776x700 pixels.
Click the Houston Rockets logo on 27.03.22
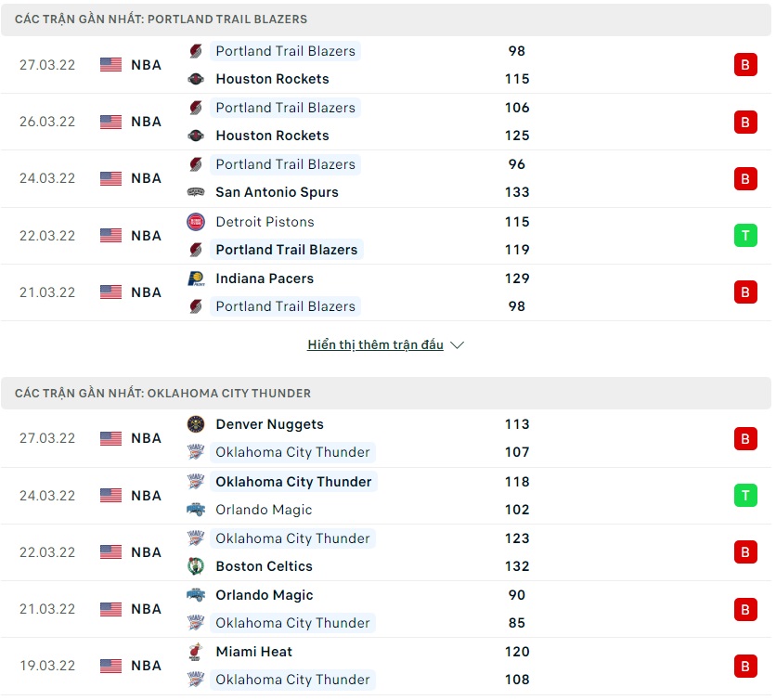coord(195,79)
